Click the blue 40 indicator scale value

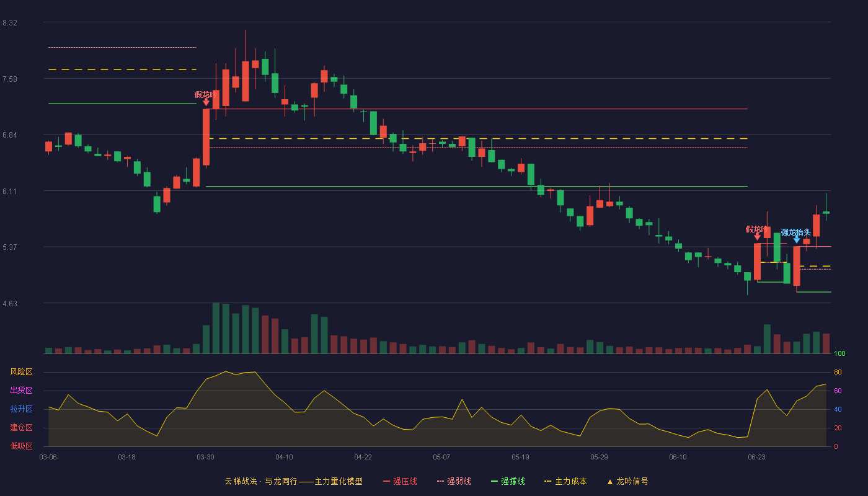point(838,410)
